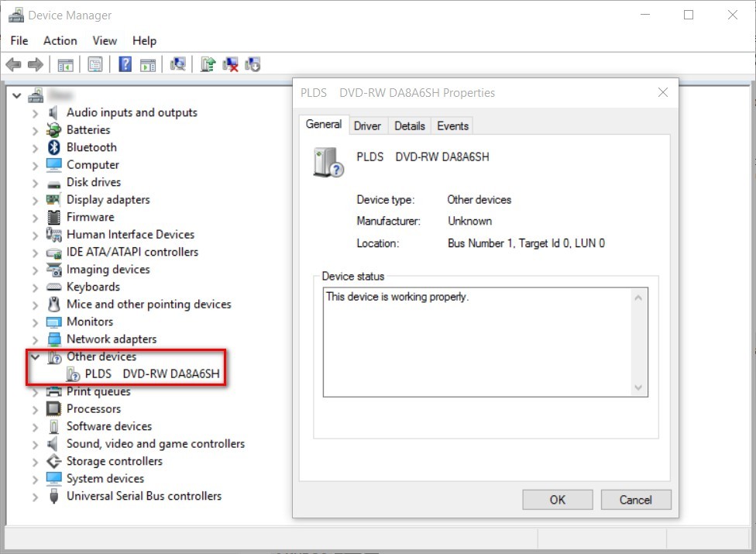Image resolution: width=756 pixels, height=554 pixels.
Task: Click the Processors category icon
Action: [x=53, y=409]
